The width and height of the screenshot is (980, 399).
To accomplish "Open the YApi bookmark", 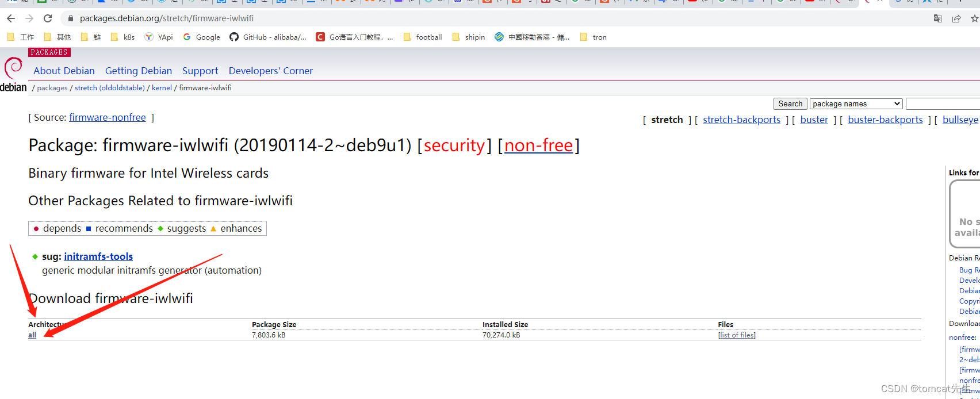I will tap(159, 37).
